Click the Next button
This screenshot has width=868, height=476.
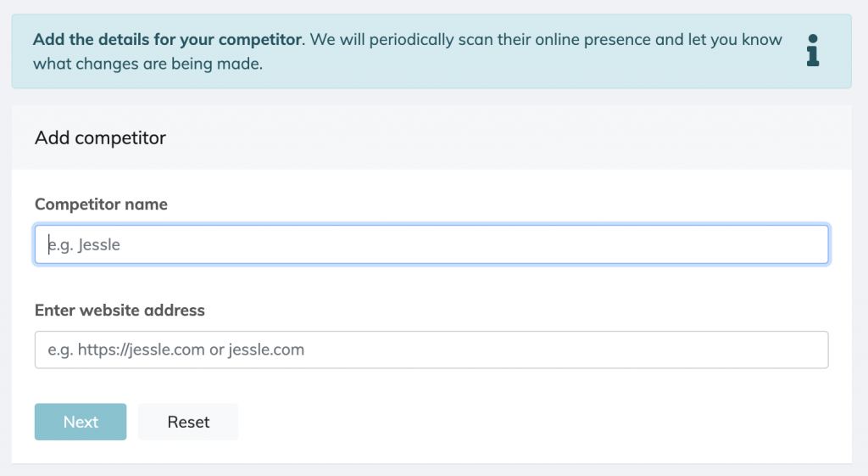[81, 422]
